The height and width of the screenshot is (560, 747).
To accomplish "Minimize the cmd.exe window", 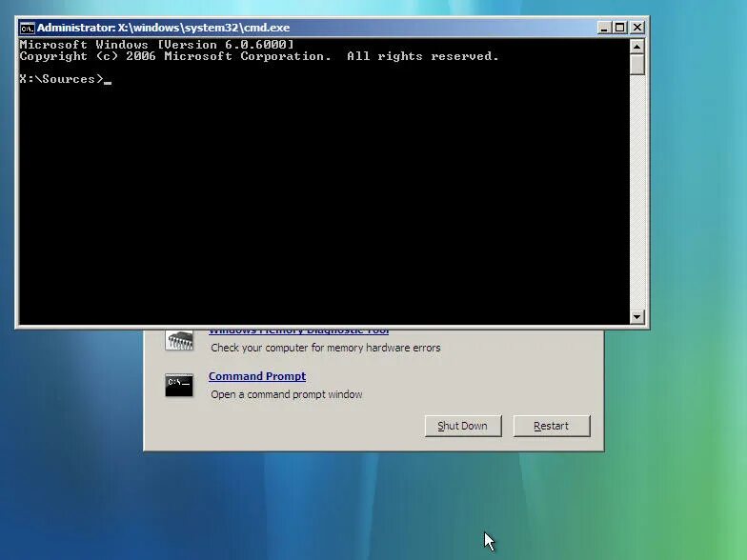I will tap(604, 28).
